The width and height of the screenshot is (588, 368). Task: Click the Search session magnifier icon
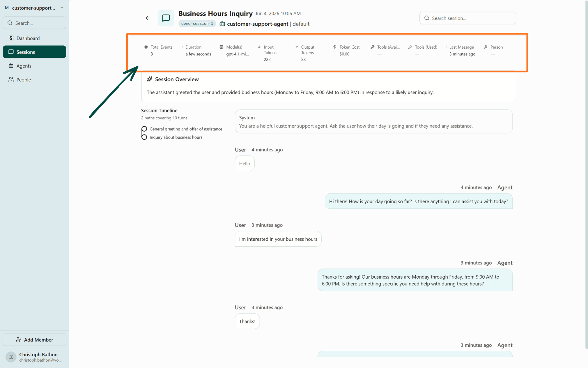click(427, 18)
